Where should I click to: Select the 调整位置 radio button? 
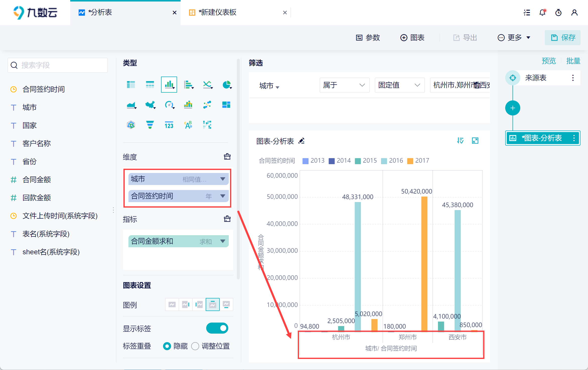tap(195, 346)
